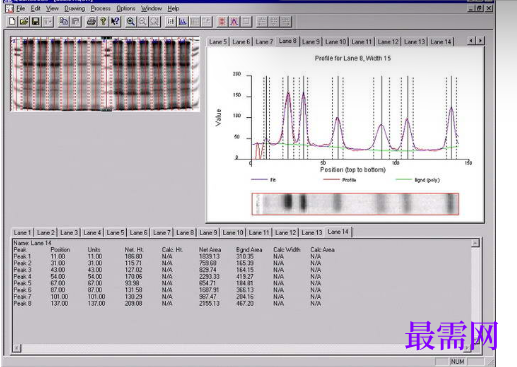The image size is (517, 367).
Task: Click the Print toolbar icon
Action: 91,22
